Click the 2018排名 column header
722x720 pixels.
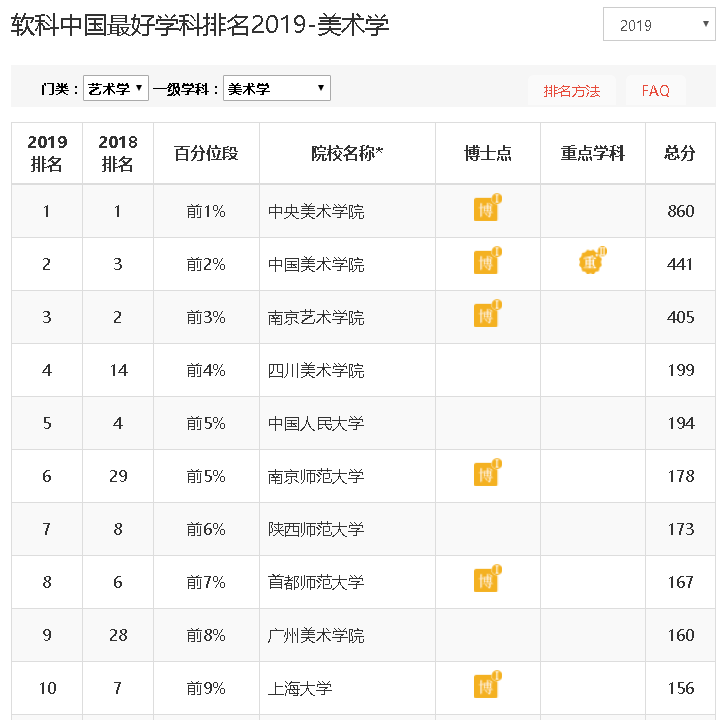118,153
